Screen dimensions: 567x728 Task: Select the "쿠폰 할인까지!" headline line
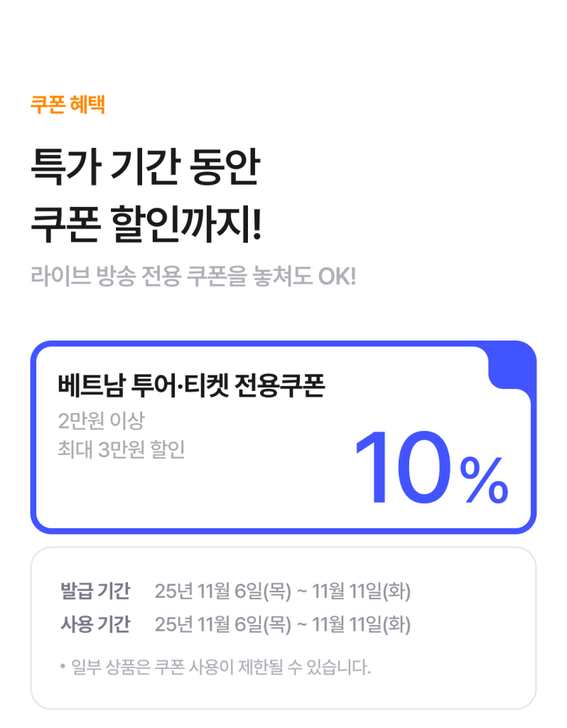(x=146, y=223)
